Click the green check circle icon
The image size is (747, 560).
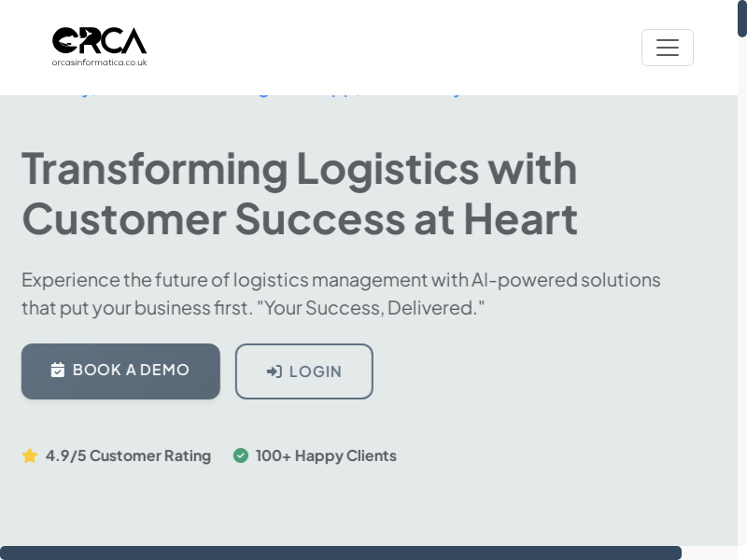[x=241, y=455]
